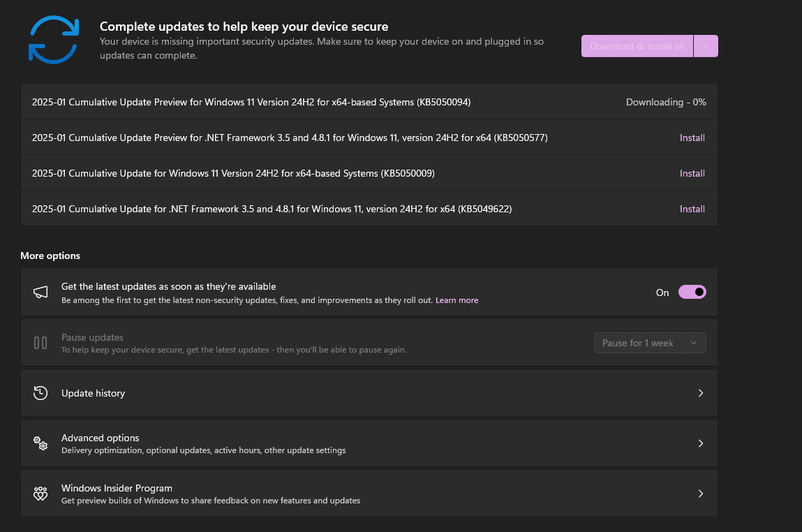Image resolution: width=802 pixels, height=532 pixels.
Task: Install KB5049622 .NET Framework update
Action: (x=692, y=209)
